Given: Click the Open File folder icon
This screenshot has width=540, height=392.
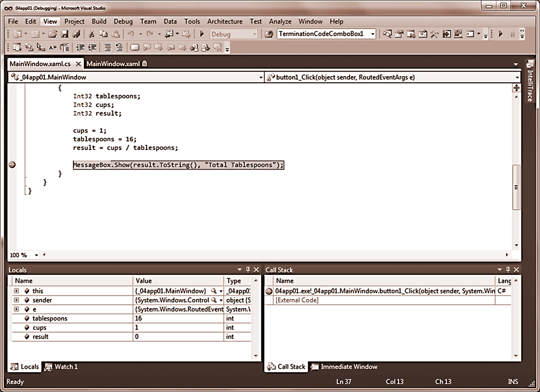Looking at the screenshot, I should point(53,34).
